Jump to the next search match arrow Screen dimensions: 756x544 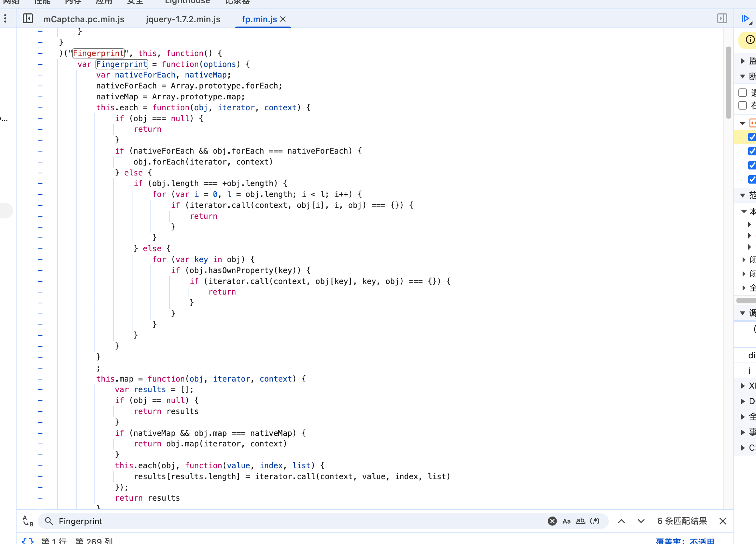click(x=641, y=521)
